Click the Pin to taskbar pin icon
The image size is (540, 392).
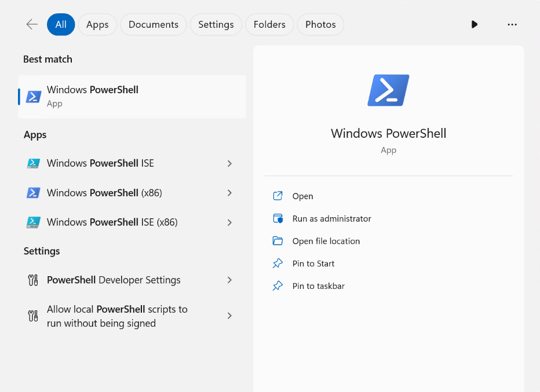(x=278, y=285)
